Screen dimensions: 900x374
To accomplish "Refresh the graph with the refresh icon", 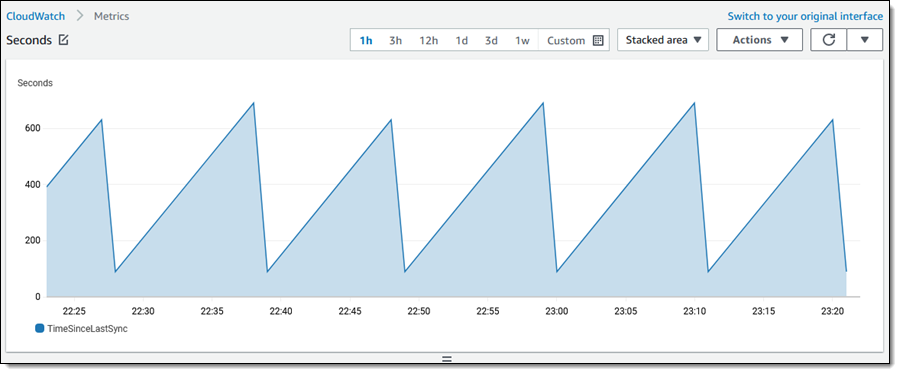I will pyautogui.click(x=828, y=40).
